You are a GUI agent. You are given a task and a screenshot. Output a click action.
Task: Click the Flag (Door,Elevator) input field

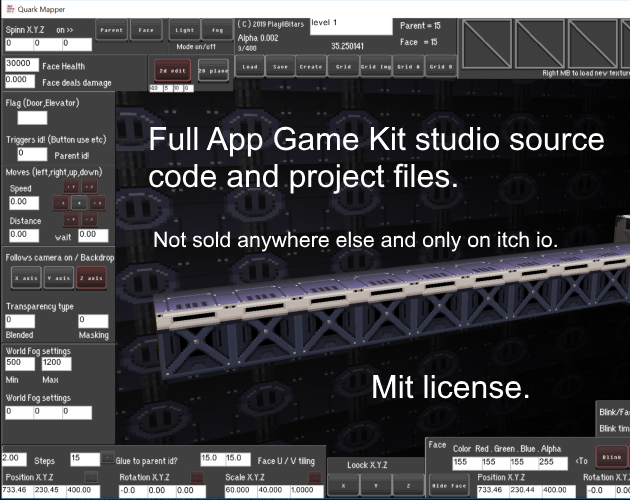pyautogui.click(x=32, y=118)
